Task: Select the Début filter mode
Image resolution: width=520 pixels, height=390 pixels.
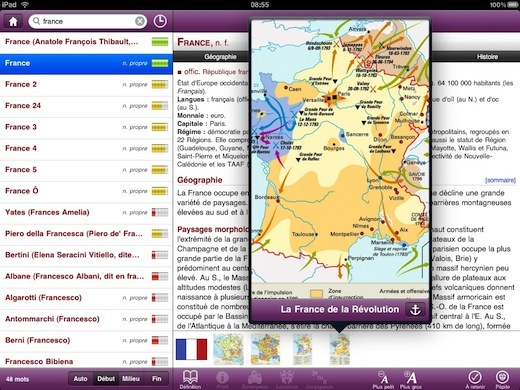Action: [106, 379]
